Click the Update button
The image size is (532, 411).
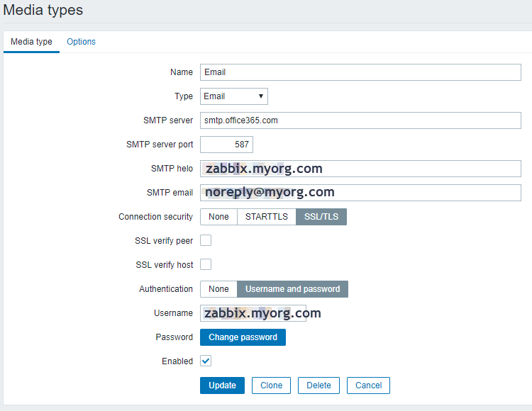(222, 385)
